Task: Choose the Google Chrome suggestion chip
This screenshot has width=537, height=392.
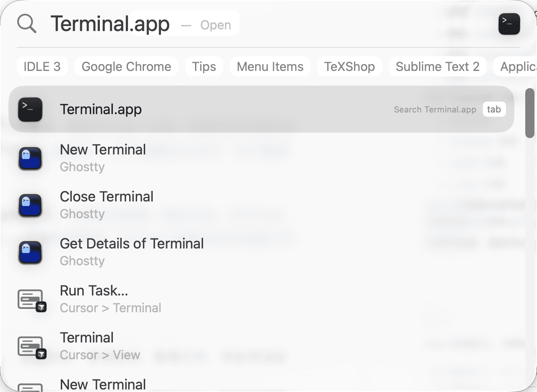Action: coord(126,66)
